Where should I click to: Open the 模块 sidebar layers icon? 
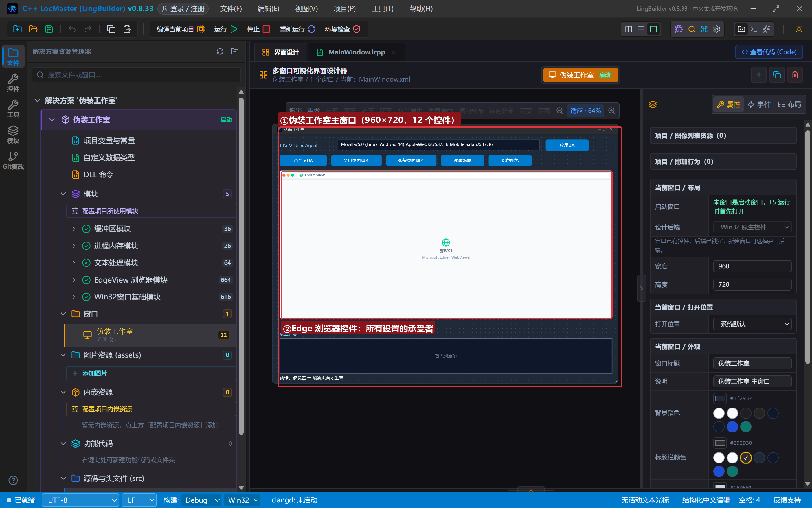coord(13,134)
